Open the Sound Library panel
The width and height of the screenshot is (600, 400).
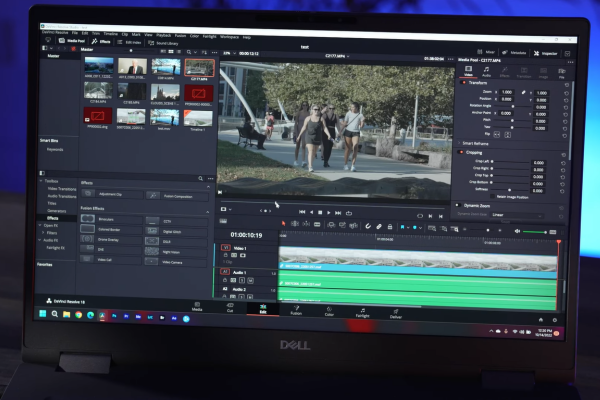click(166, 43)
